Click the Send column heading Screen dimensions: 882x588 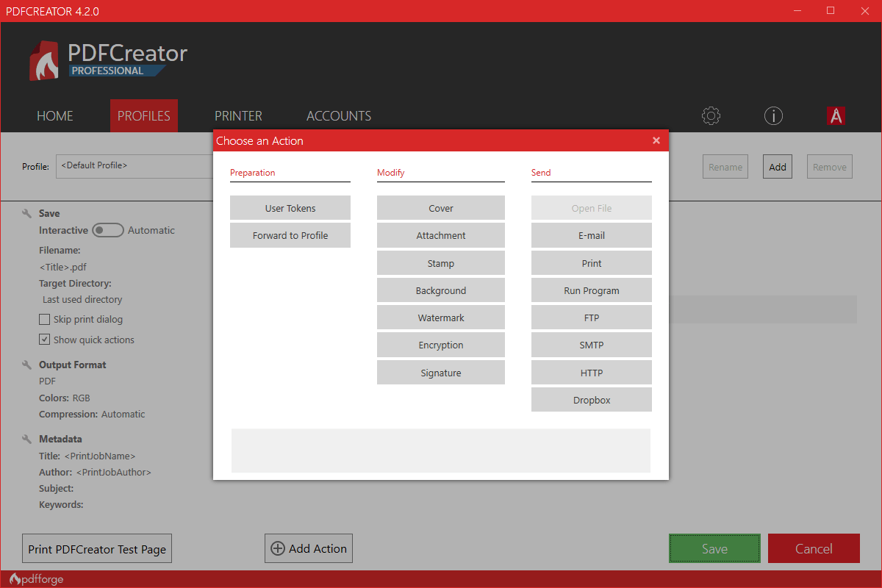click(x=541, y=173)
